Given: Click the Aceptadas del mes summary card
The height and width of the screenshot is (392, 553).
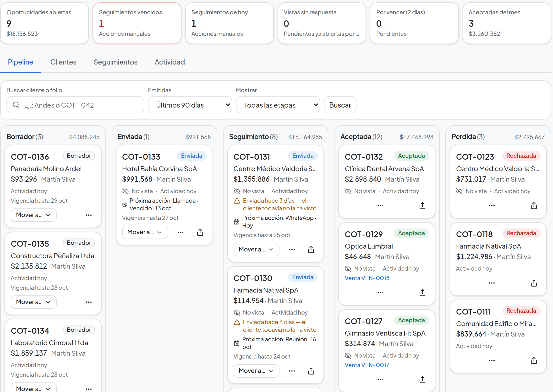Looking at the screenshot, I should pos(507,23).
